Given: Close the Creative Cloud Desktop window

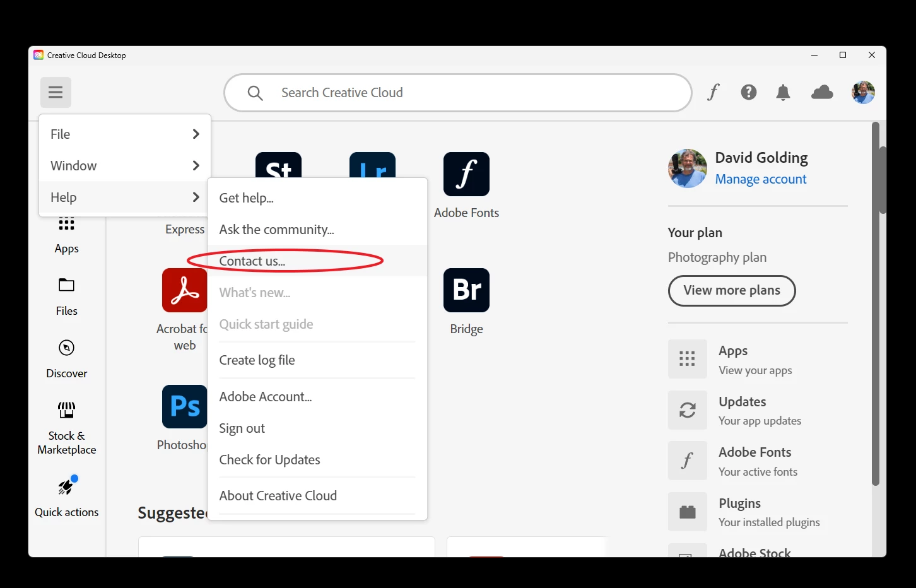Looking at the screenshot, I should pos(872,55).
